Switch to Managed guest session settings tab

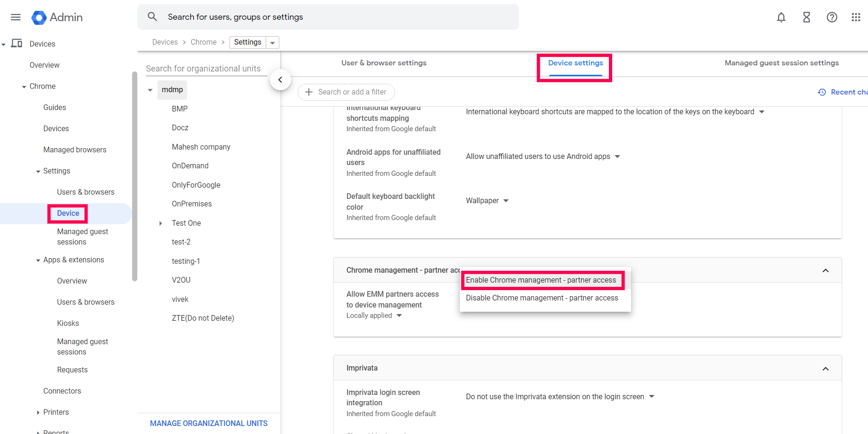(781, 63)
